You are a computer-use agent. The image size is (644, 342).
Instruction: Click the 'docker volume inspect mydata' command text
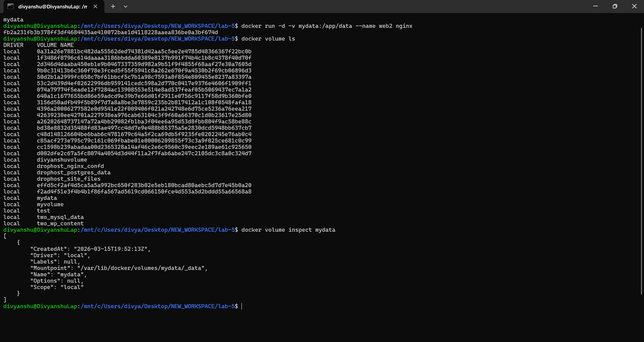point(288,230)
